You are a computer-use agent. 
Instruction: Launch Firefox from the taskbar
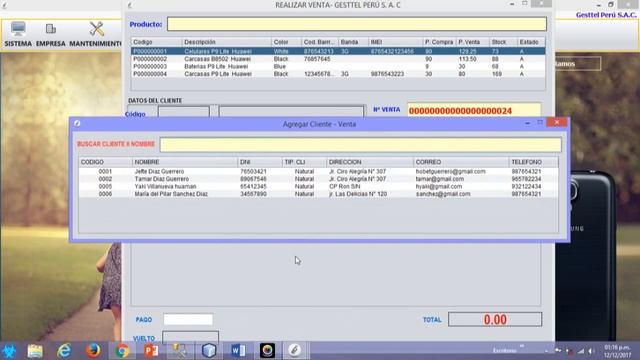pos(93,351)
